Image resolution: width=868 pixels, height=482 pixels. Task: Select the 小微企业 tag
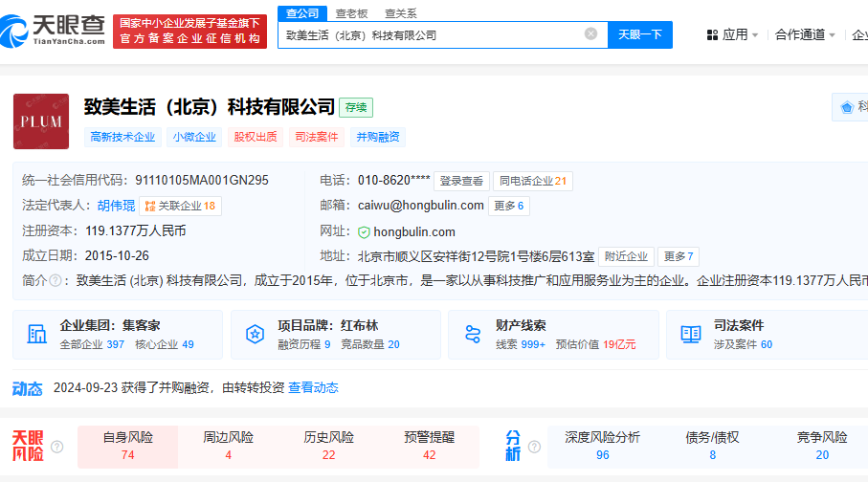pos(194,137)
